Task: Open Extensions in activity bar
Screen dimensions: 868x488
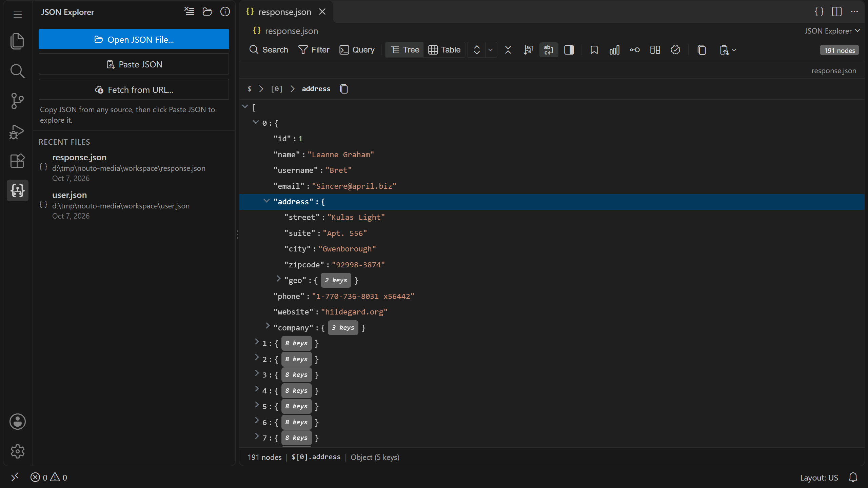Action: click(x=17, y=161)
